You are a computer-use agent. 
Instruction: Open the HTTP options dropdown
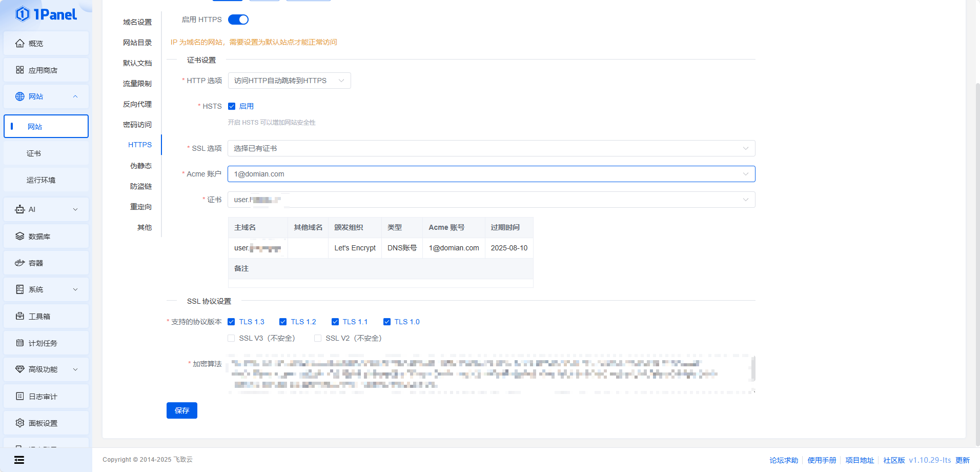289,81
